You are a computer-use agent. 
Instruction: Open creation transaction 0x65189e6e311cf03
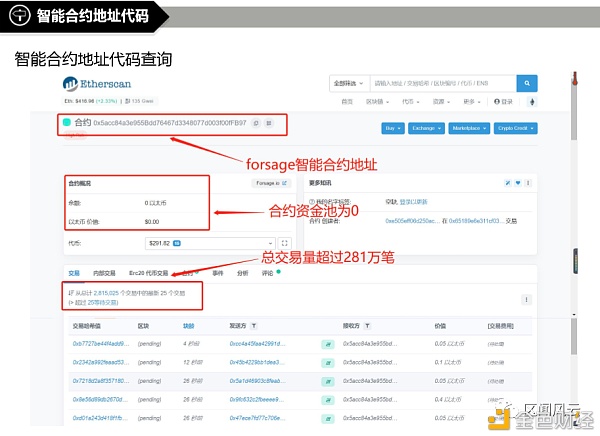476,221
